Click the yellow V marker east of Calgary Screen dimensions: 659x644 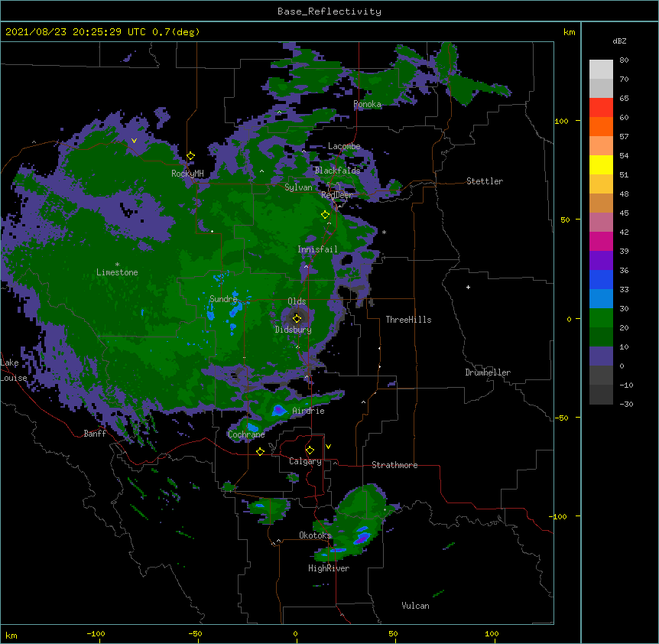tap(328, 447)
